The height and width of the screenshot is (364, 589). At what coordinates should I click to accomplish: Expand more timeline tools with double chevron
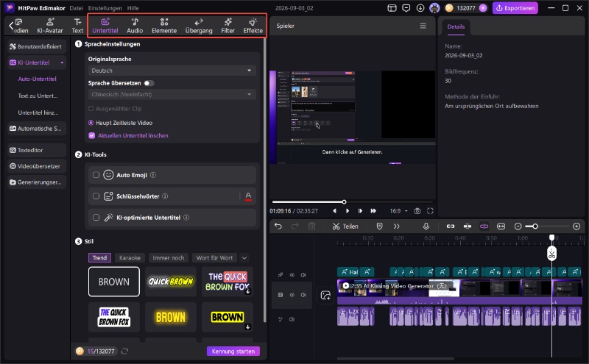click(x=396, y=226)
